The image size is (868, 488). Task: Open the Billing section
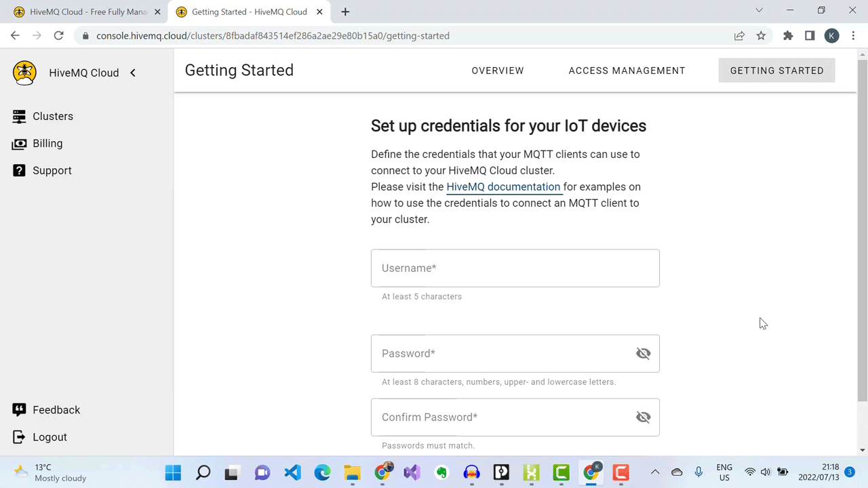pos(38,143)
